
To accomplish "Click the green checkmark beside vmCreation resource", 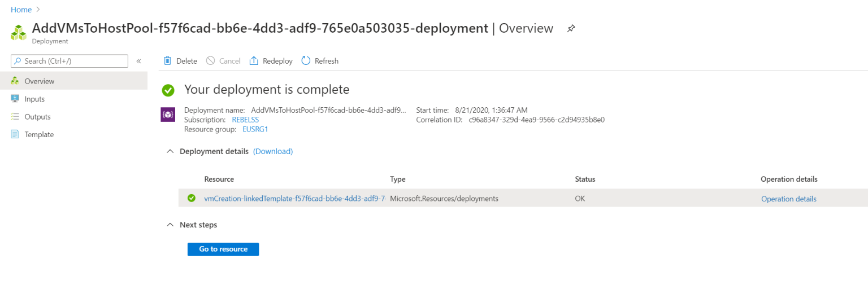I will point(192,198).
